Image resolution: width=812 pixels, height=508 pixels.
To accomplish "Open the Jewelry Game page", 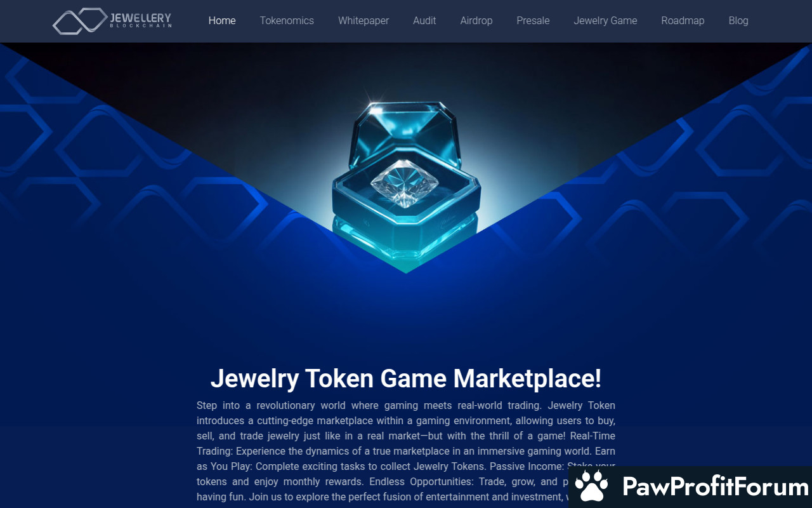I will tap(605, 20).
